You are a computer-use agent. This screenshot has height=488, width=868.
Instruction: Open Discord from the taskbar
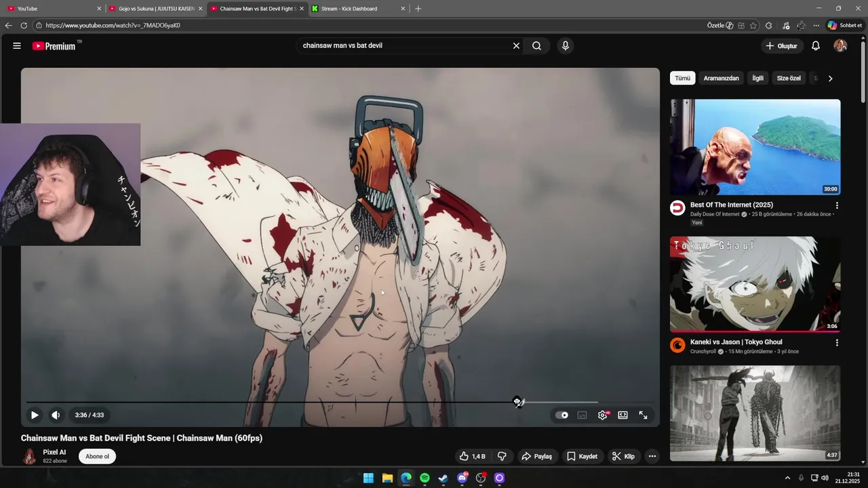coord(462,478)
